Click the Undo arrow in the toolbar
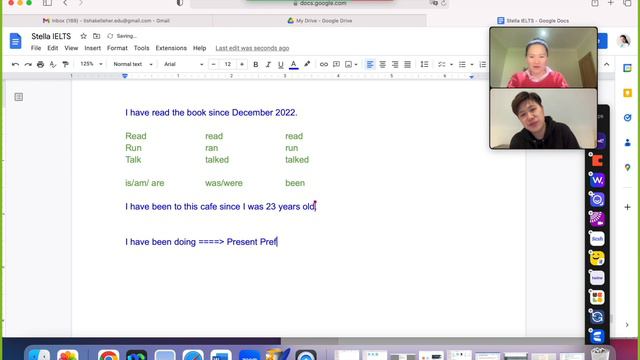The width and height of the screenshot is (640, 360). [15, 64]
